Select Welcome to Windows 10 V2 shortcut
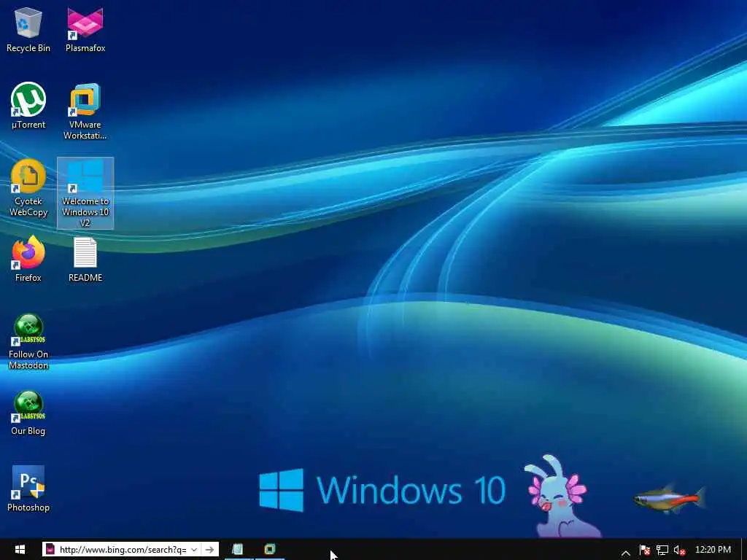This screenshot has height=560, width=747. pyautogui.click(x=85, y=192)
